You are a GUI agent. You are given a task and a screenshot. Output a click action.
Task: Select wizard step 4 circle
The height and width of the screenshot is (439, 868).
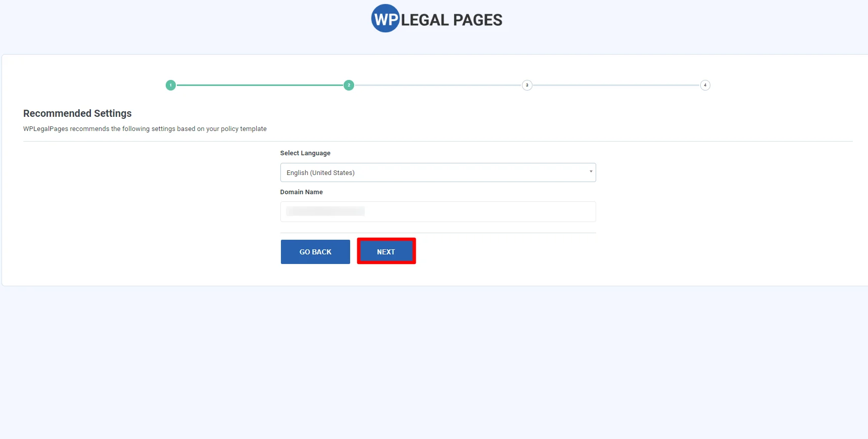705,85
